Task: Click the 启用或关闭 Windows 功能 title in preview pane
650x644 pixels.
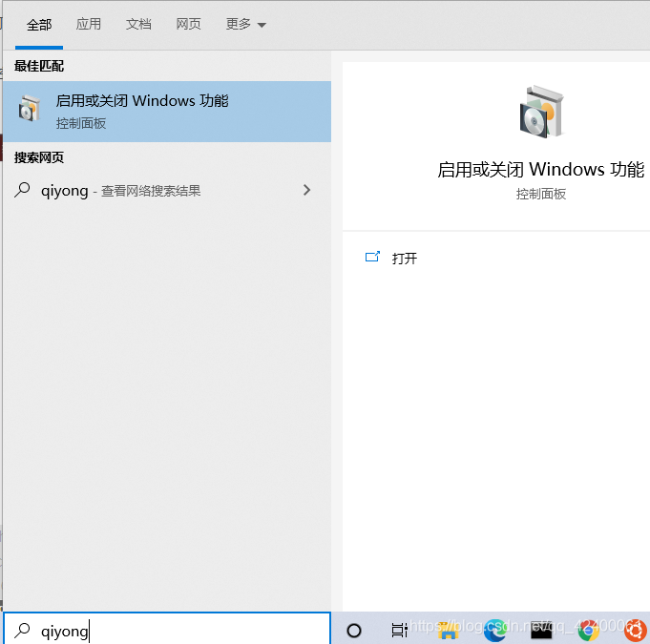Action: pos(540,170)
